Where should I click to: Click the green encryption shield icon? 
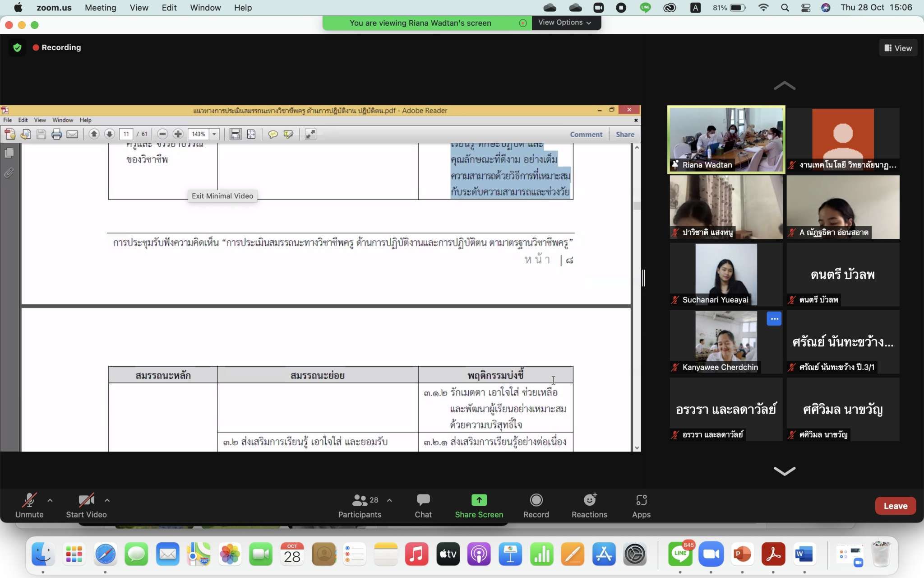coord(17,47)
